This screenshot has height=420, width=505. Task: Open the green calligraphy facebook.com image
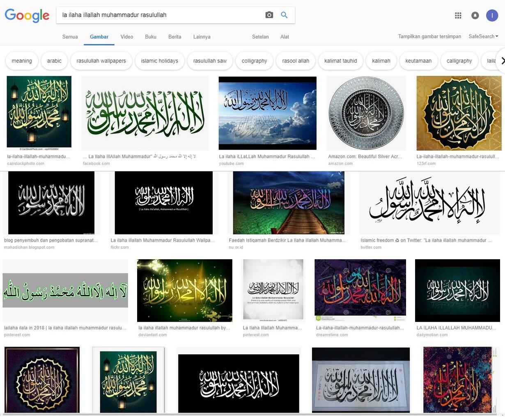pyautogui.click(x=145, y=113)
